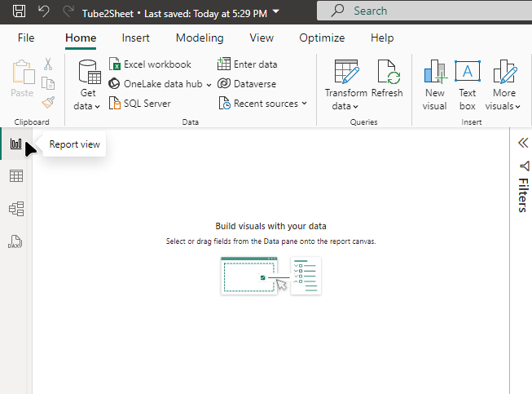The image size is (532, 394).
Task: Click the Undo arrow icon
Action: coord(44,11)
